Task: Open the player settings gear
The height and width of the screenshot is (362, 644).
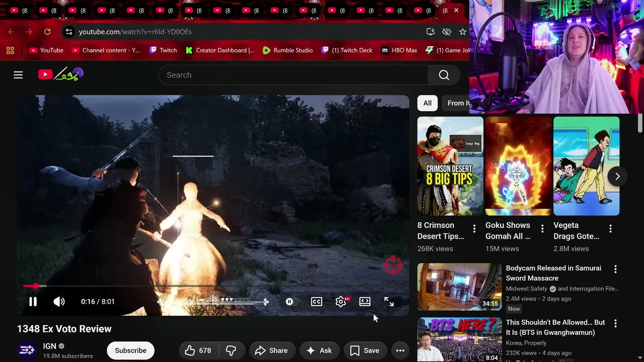Action: tap(341, 302)
